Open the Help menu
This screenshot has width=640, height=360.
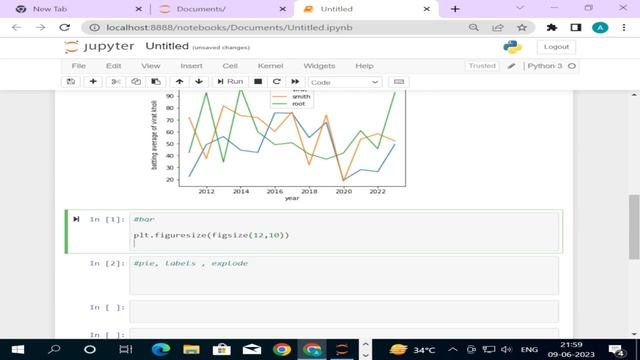click(364, 66)
